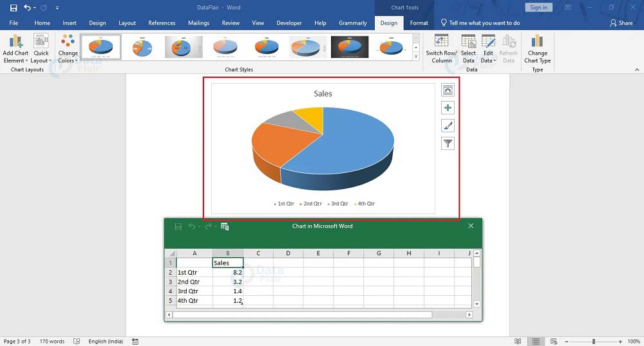
Task: Select cell B1 containing Sales
Action: click(x=228, y=263)
